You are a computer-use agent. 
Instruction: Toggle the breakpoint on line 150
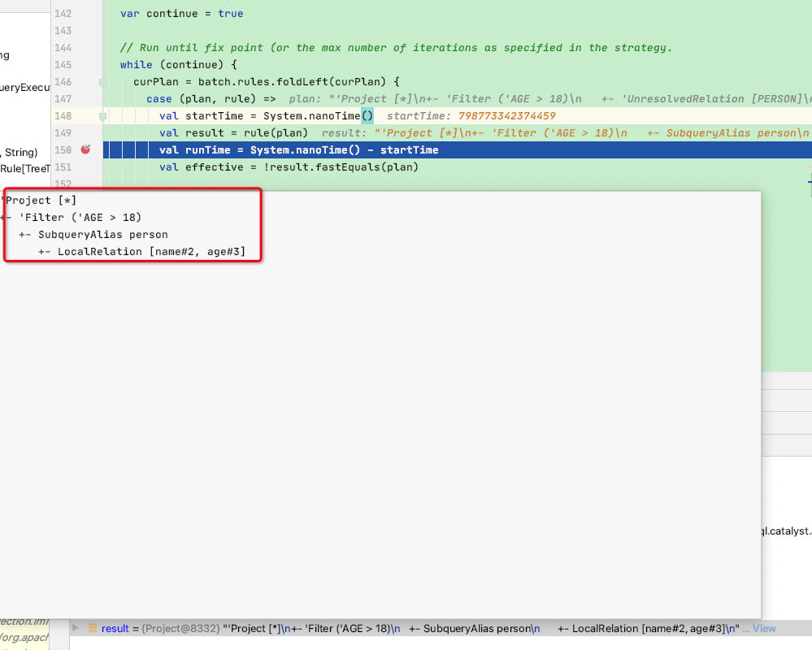tap(85, 149)
